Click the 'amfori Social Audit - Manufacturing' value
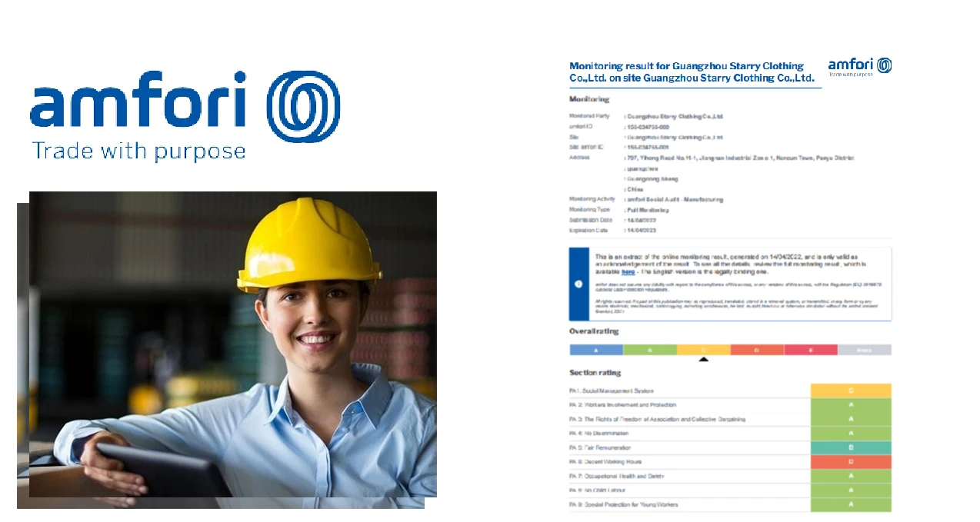 click(674, 199)
